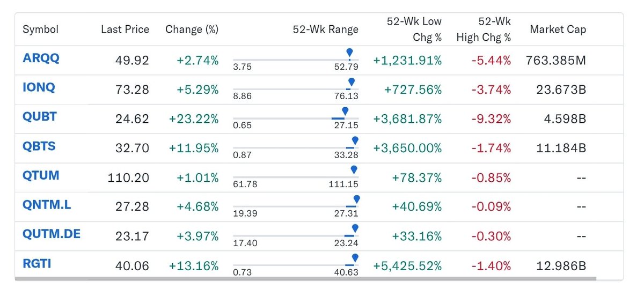Click the horizontal scrollbar below the table

[305, 278]
